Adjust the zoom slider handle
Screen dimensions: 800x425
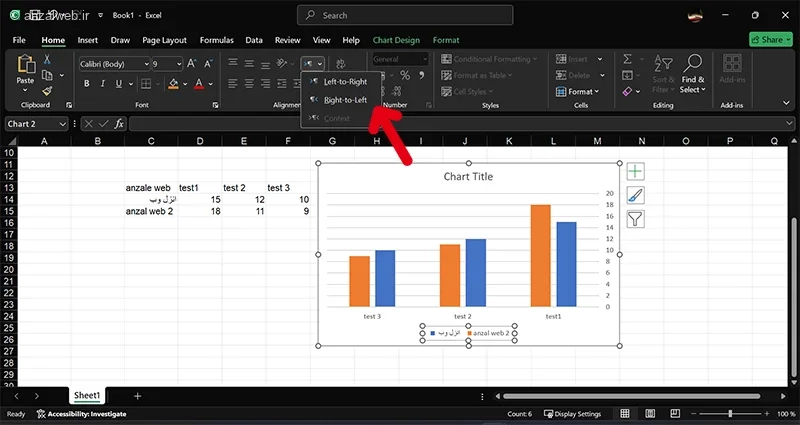(x=731, y=413)
